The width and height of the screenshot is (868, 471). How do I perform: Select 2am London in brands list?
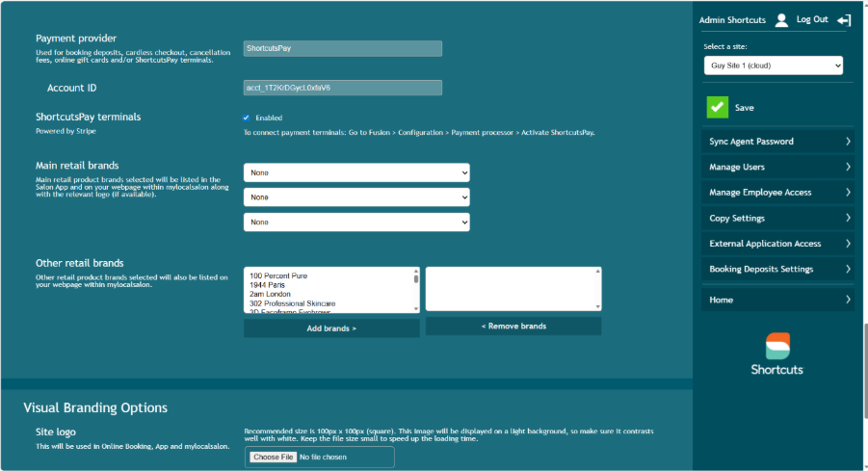tap(270, 294)
